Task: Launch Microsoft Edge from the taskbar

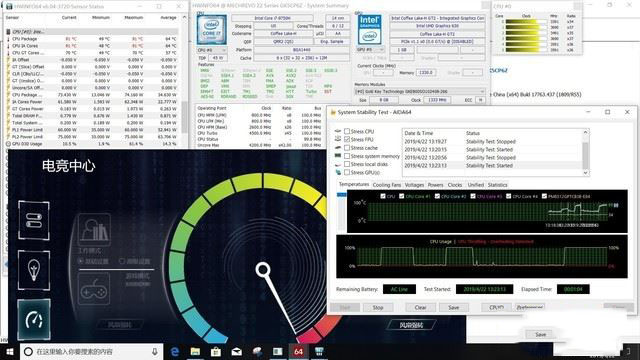Action: point(175,351)
